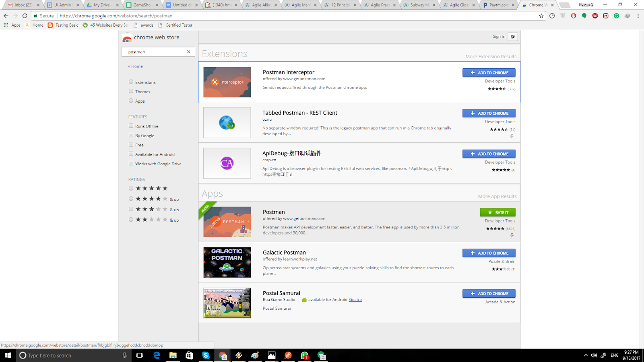Select three stars & up rating
The image size is (644, 362).
tap(131, 209)
